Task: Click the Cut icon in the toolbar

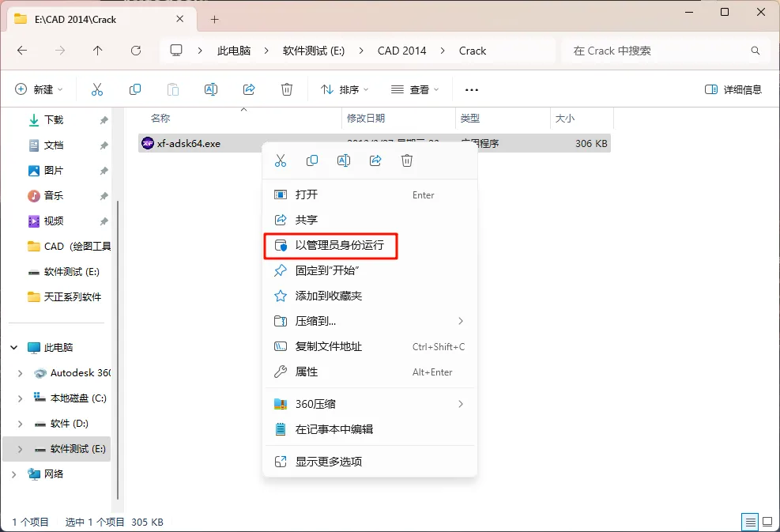Action: [x=97, y=89]
